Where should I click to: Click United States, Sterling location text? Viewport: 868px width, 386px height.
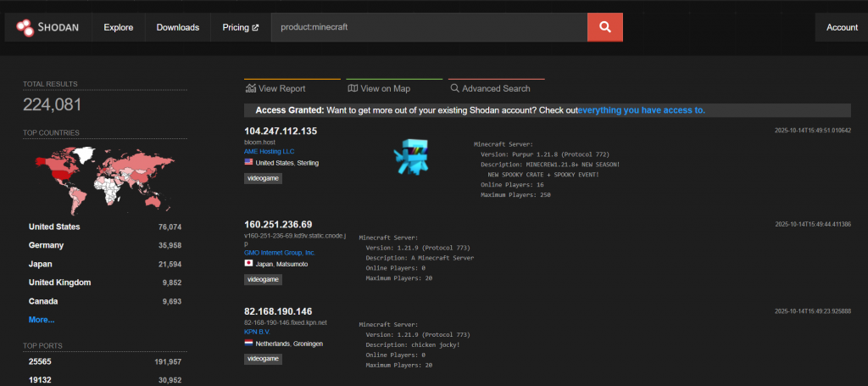click(287, 163)
